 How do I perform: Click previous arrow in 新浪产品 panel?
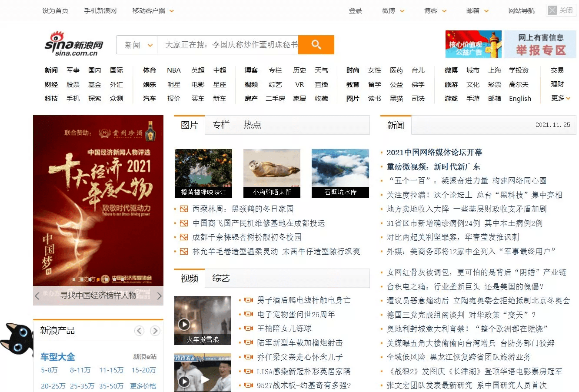point(140,331)
